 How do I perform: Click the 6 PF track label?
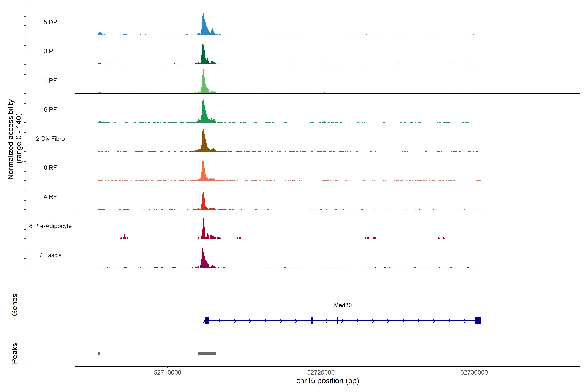tap(50, 109)
